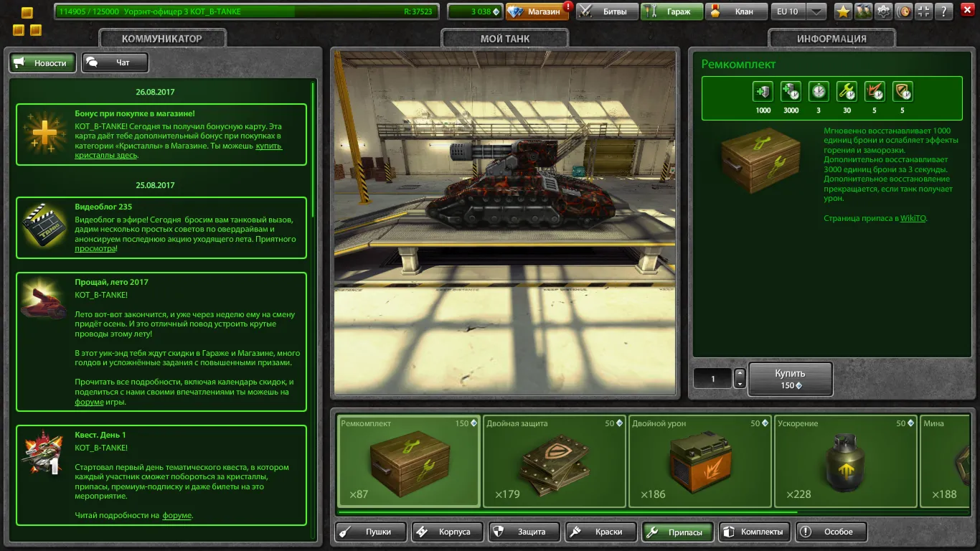Open the Магазин shop button
980x551 pixels.
(538, 11)
